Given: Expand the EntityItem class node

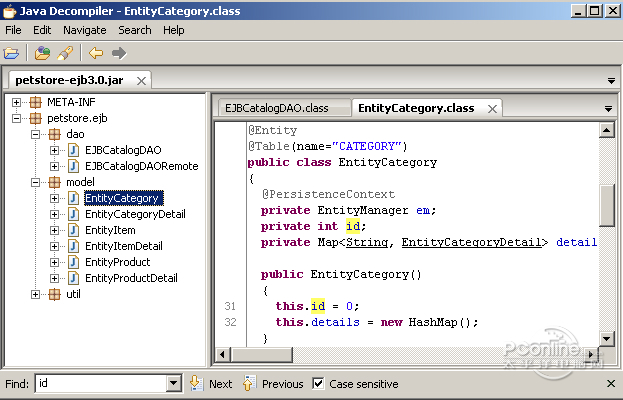Looking at the screenshot, I should coord(54,230).
